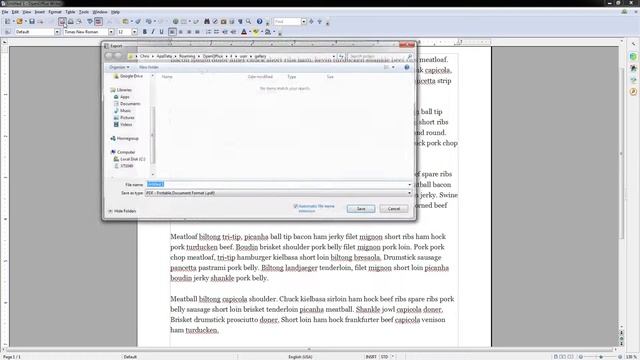
Task: Select Videos library in navigation pane
Action: coord(123,124)
